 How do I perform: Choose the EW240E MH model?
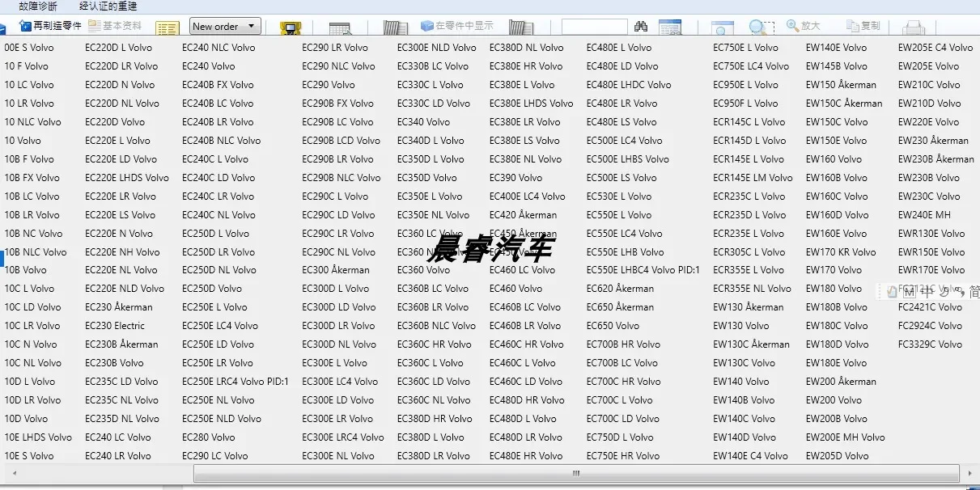(925, 215)
